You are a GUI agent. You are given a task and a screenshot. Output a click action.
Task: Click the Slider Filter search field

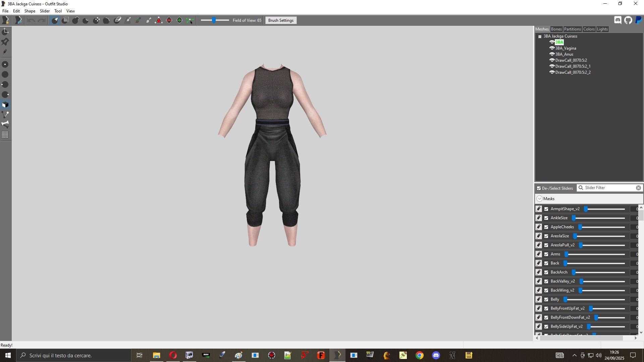[x=609, y=188]
